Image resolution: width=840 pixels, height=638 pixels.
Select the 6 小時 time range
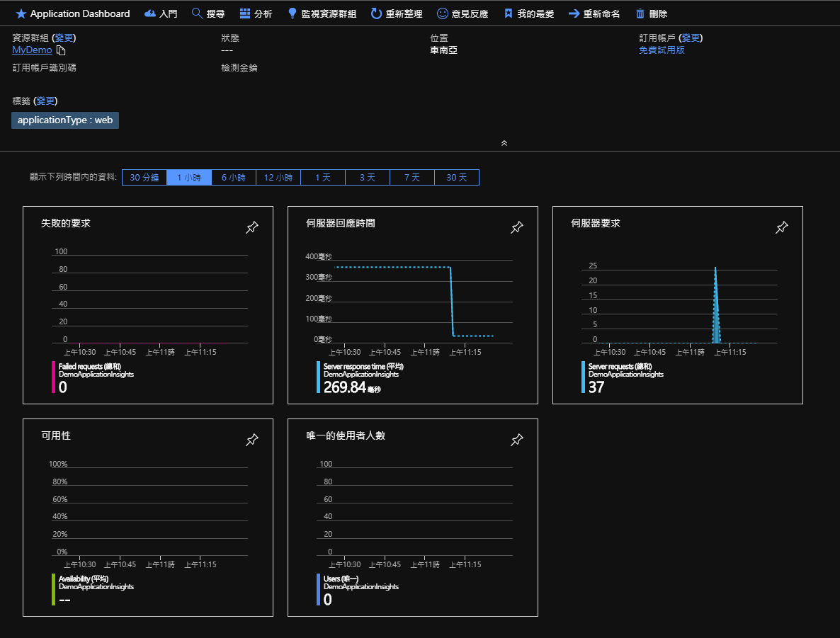click(x=234, y=178)
